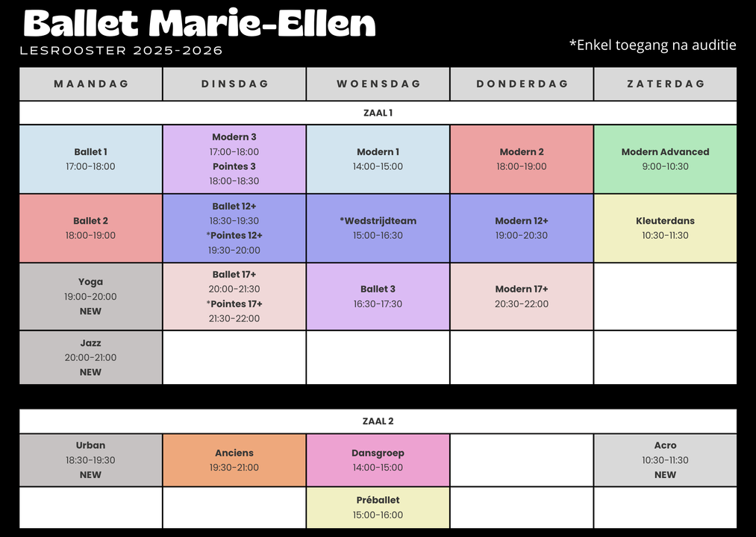Viewport: 756px width, 537px height.
Task: Click the Modern Advanced 9:00-10:30 cell
Action: [666, 159]
